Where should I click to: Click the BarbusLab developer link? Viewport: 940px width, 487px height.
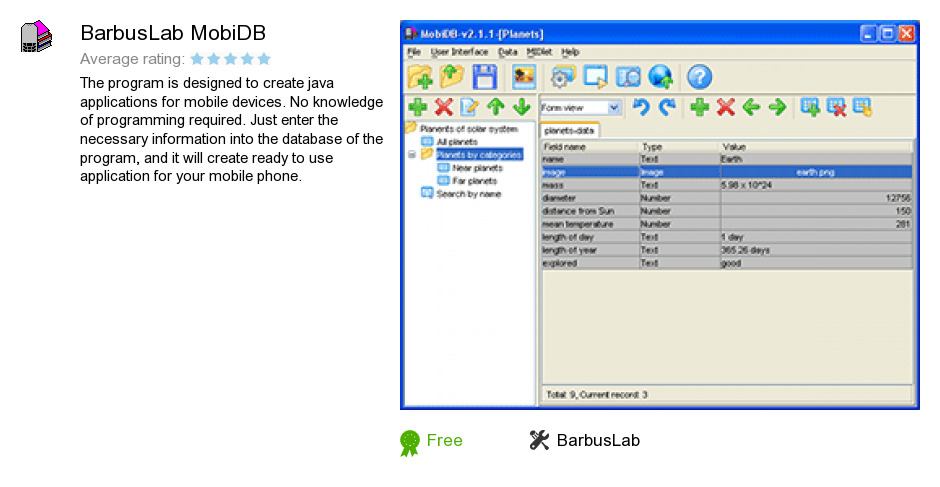[598, 441]
